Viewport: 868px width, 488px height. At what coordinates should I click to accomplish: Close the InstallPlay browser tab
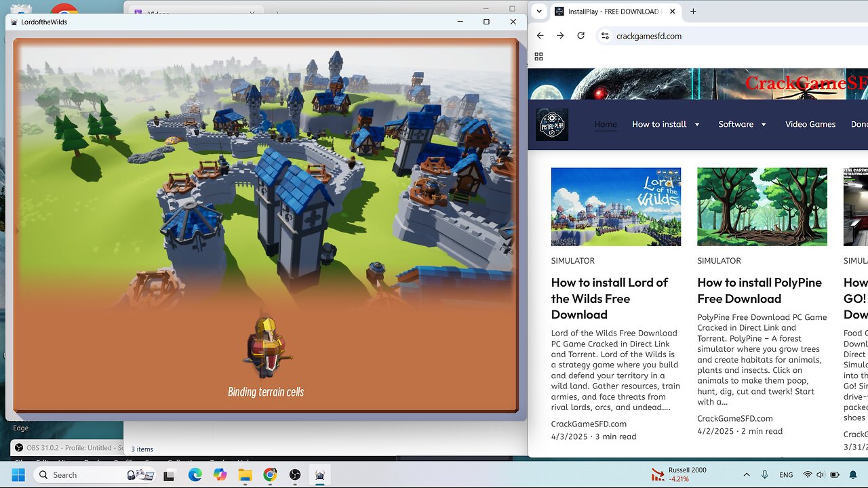[673, 12]
